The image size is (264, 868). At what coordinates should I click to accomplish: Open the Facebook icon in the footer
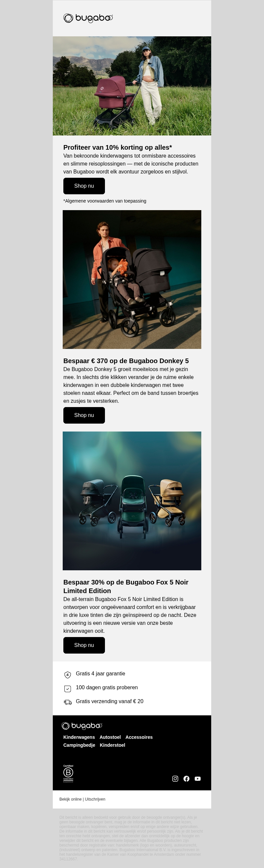coord(186,778)
